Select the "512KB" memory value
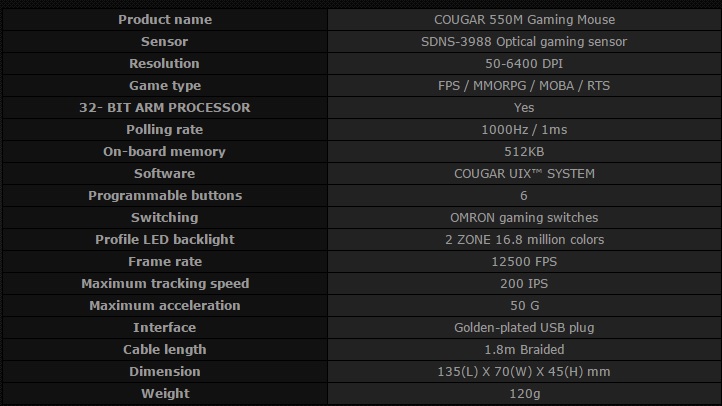This screenshot has height=406, width=722. (x=523, y=152)
